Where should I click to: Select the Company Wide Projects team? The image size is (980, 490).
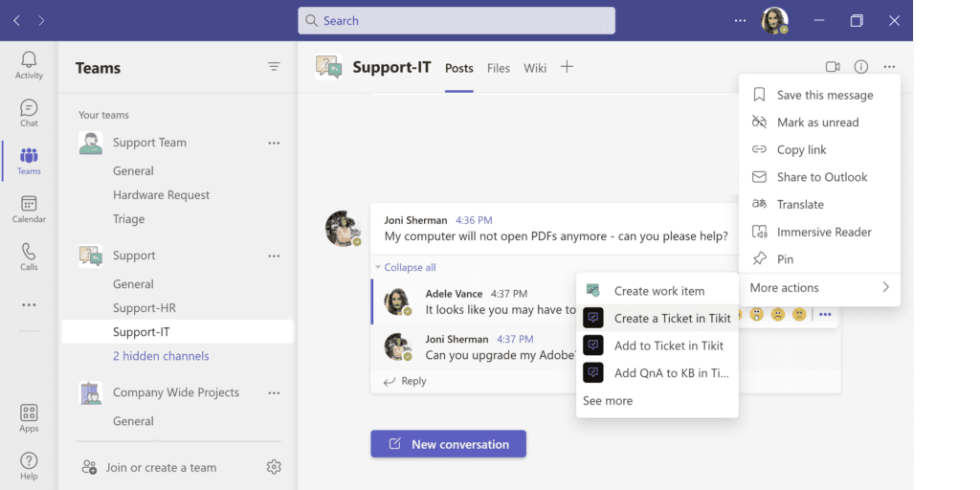(176, 392)
